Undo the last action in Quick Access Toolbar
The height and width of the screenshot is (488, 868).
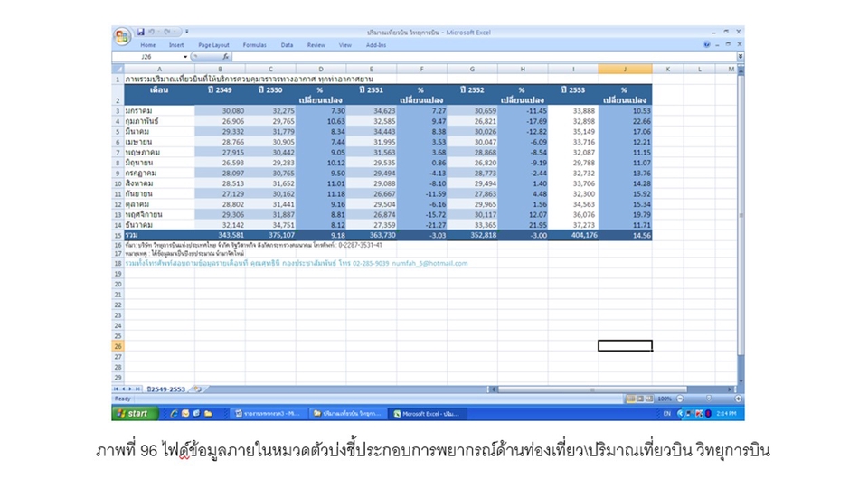tap(151, 33)
